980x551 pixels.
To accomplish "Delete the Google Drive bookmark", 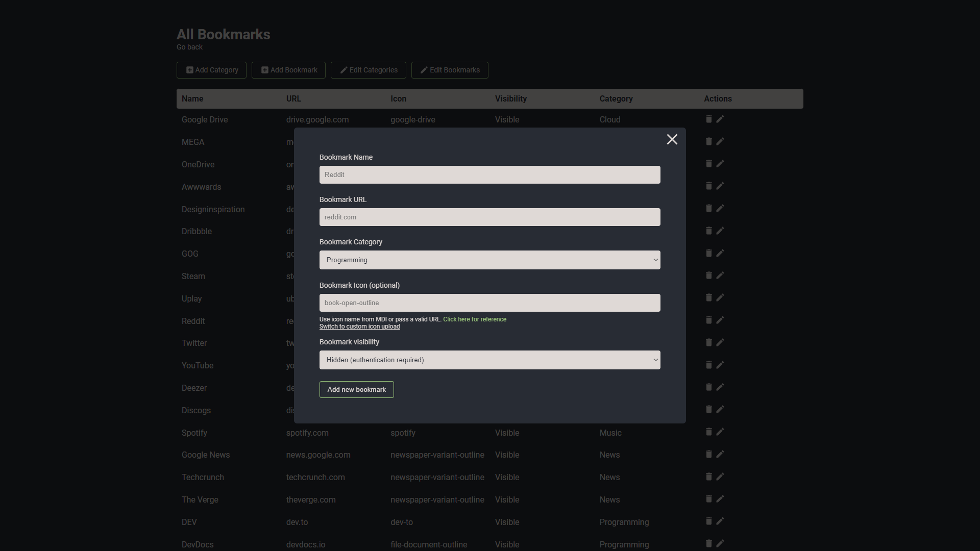I will tap(708, 119).
